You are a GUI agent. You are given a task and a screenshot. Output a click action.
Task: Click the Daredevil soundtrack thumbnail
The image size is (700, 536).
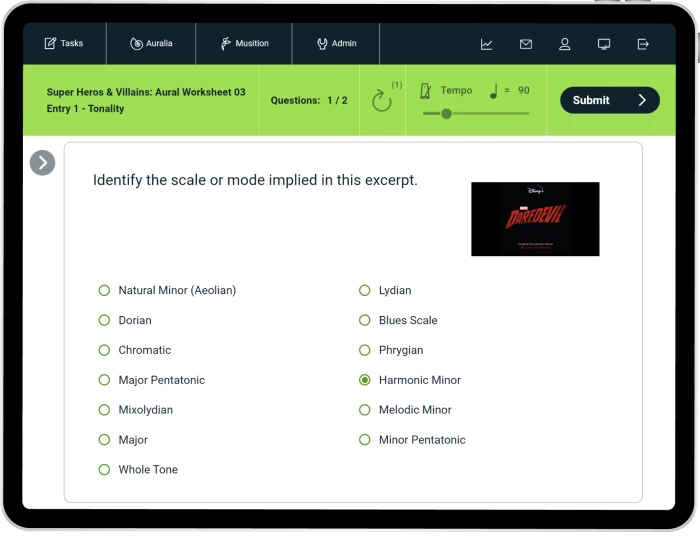[535, 219]
